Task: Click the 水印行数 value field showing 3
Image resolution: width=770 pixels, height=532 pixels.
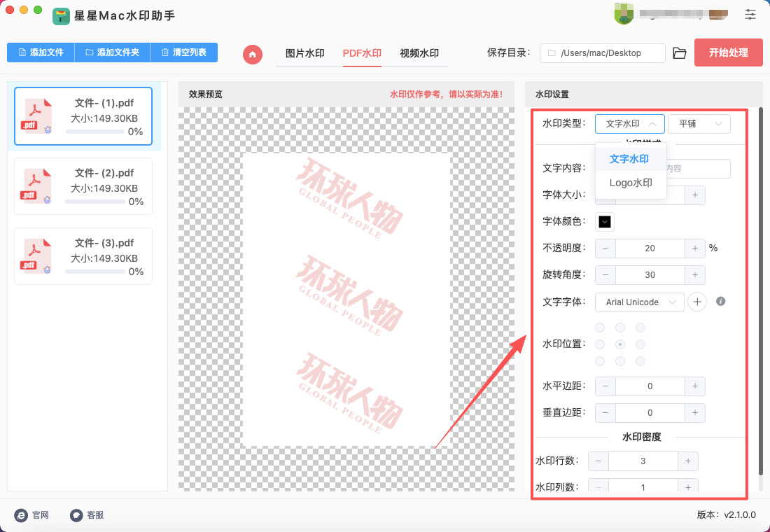Action: (x=643, y=461)
